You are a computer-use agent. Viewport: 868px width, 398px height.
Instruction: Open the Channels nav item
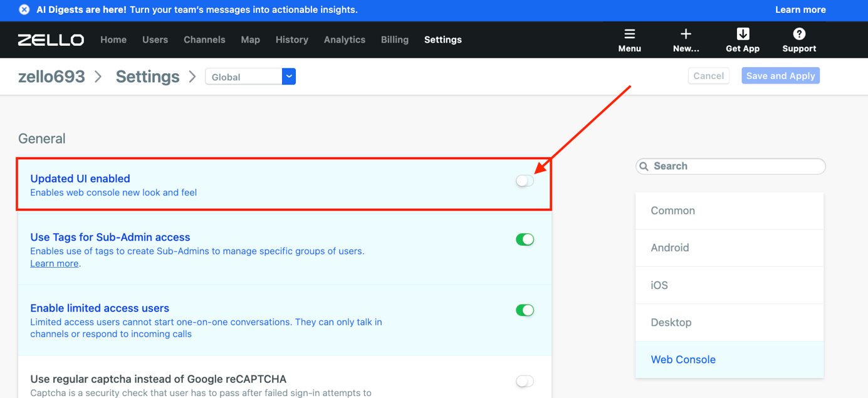(204, 39)
